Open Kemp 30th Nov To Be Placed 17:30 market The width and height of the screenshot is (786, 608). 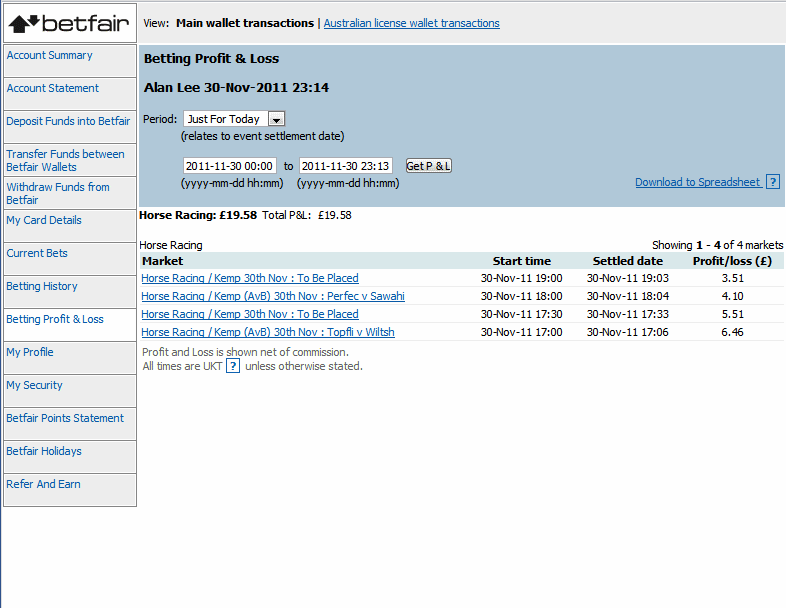pyautogui.click(x=250, y=314)
